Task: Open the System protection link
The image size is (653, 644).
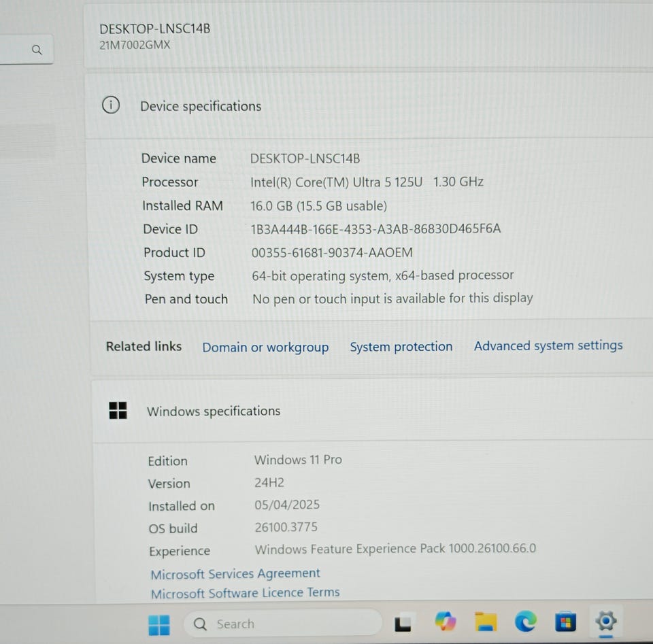Action: [x=401, y=347]
